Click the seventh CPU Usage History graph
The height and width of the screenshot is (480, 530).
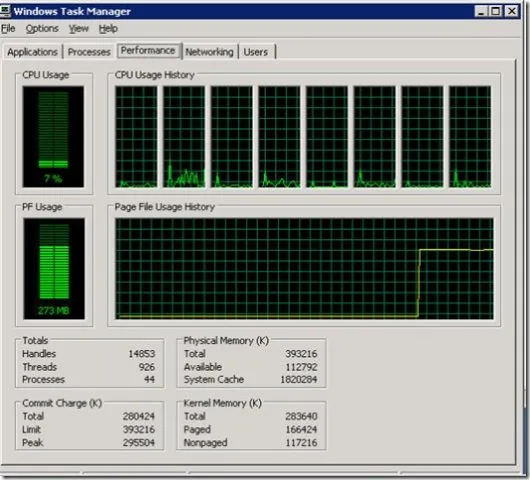(x=422, y=137)
